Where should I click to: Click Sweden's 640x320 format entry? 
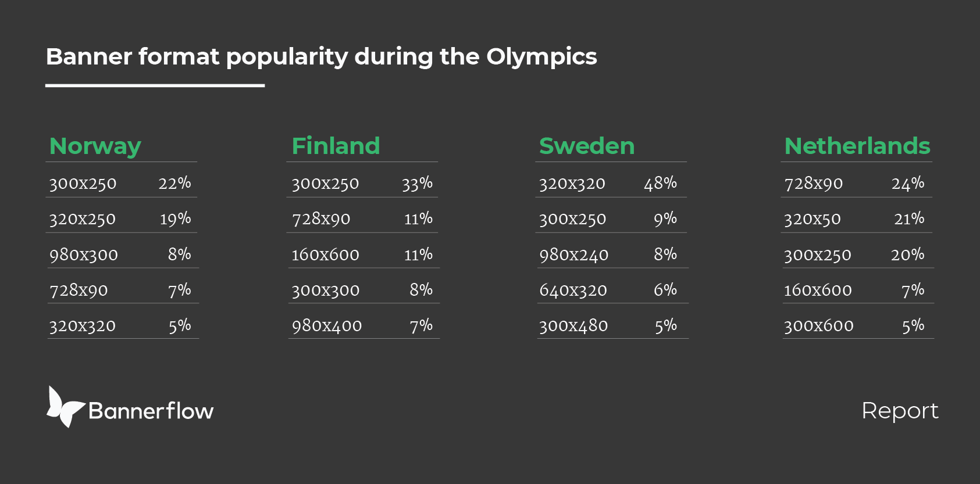click(x=573, y=290)
